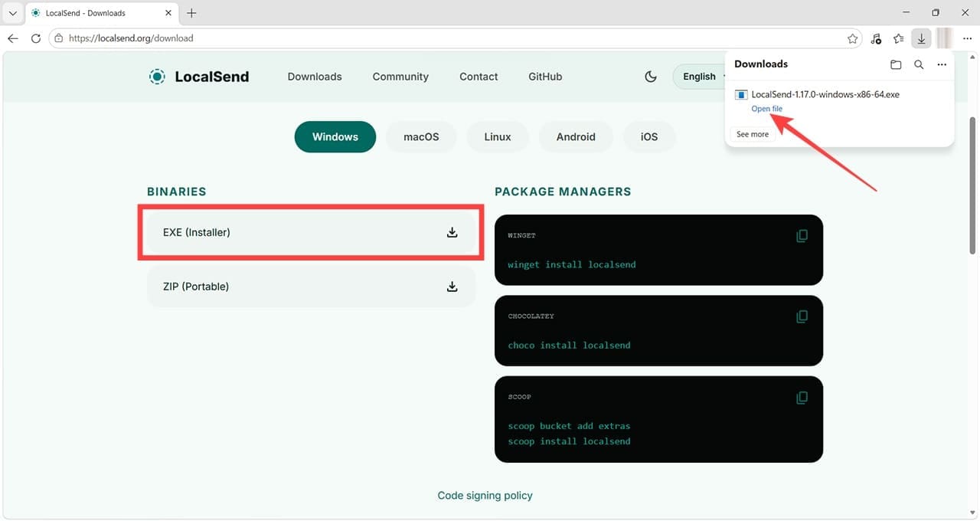This screenshot has width=980, height=521.
Task: Open the Favorites list toolbar icon
Action: click(899, 38)
